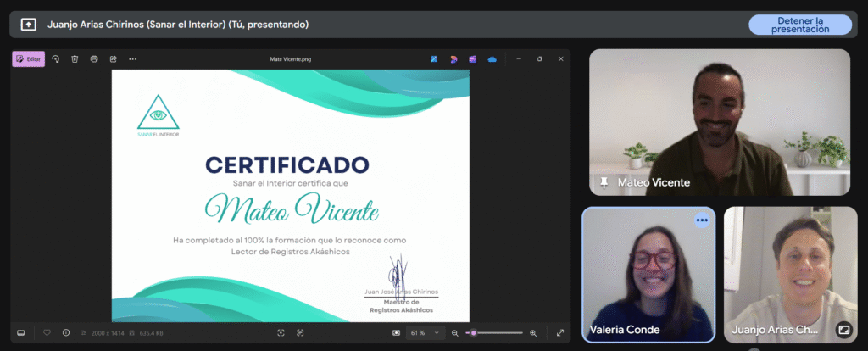This screenshot has height=351, width=868.
Task: Click the visual search icon in bottom bar
Action: (x=301, y=332)
